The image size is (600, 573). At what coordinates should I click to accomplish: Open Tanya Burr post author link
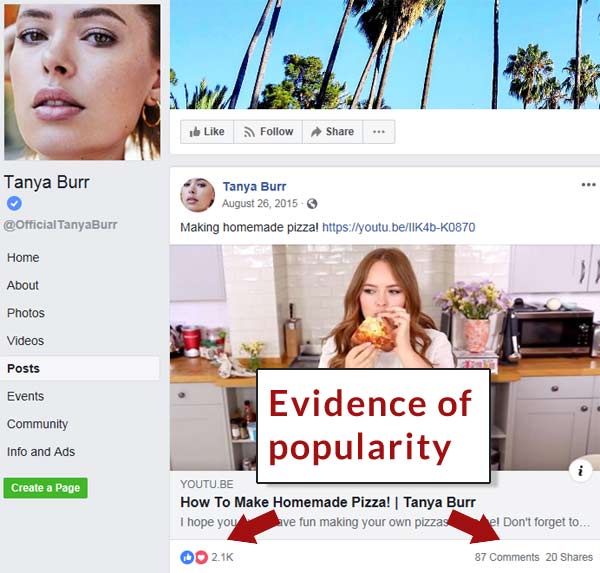254,186
